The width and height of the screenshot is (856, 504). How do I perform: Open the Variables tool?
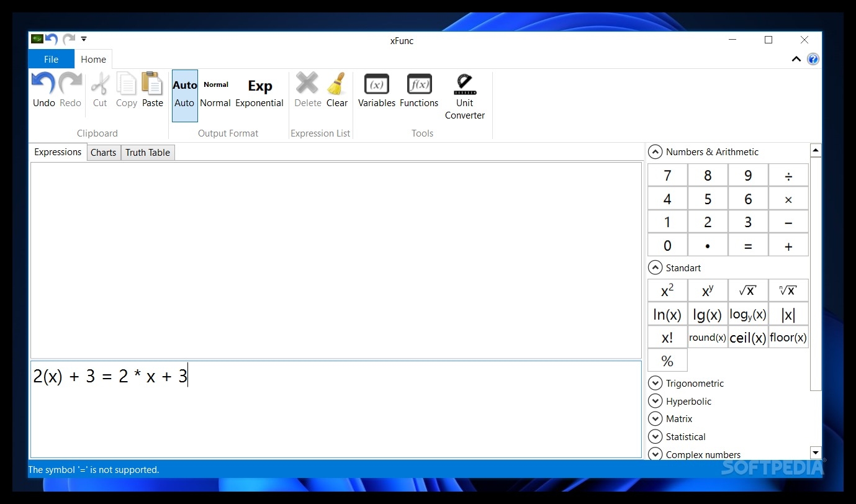click(x=377, y=91)
